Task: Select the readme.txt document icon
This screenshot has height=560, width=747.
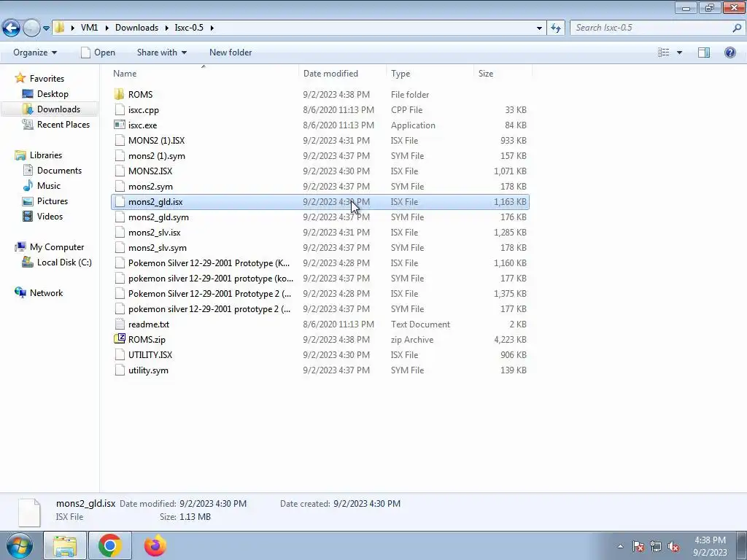Action: click(120, 324)
